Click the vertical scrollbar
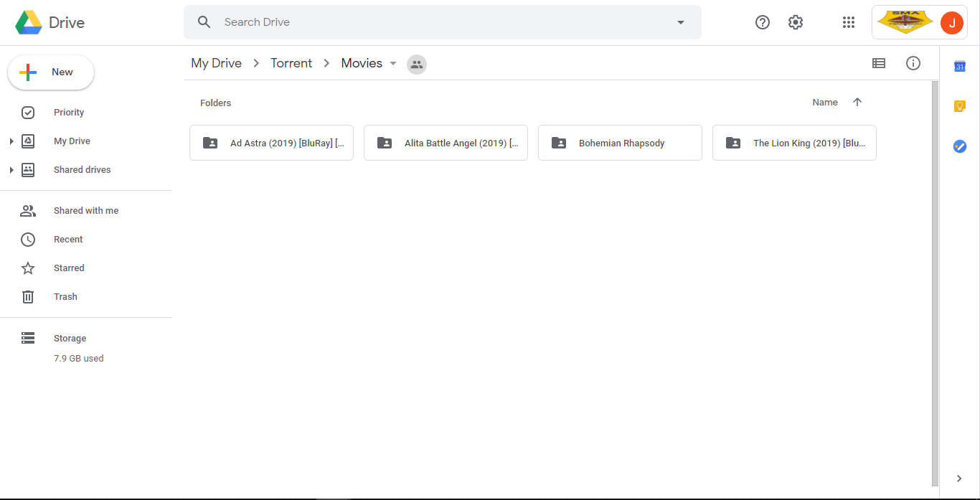Image resolution: width=980 pixels, height=500 pixels. [935, 283]
